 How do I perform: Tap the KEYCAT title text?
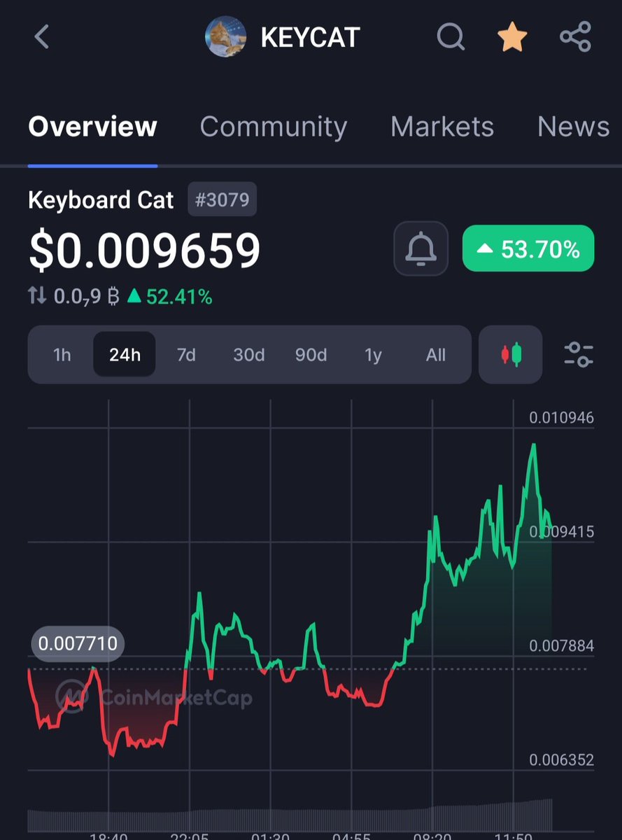pyautogui.click(x=310, y=38)
